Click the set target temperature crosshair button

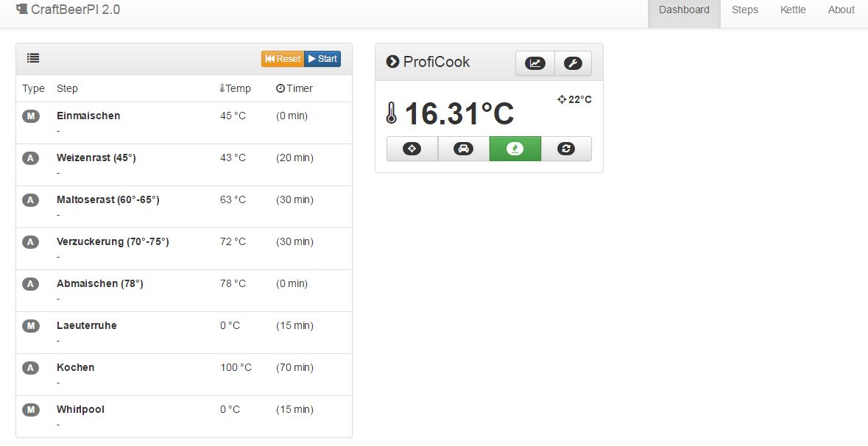click(x=412, y=149)
